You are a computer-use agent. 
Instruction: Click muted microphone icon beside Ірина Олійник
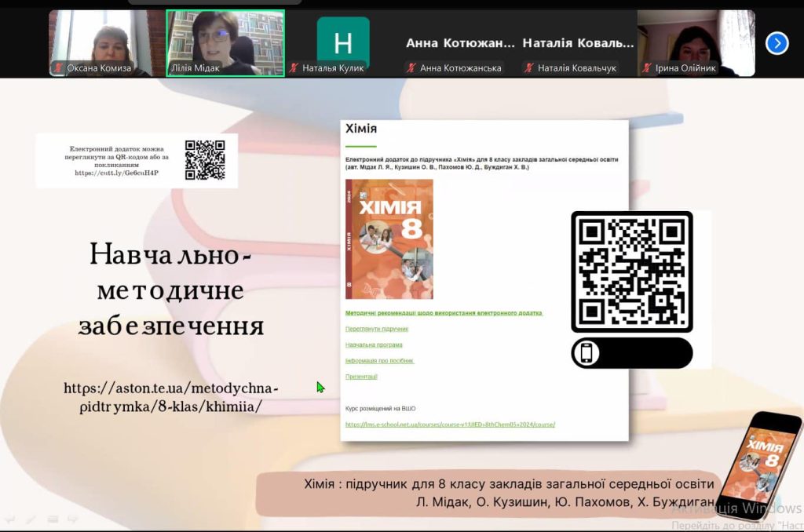[x=647, y=67]
